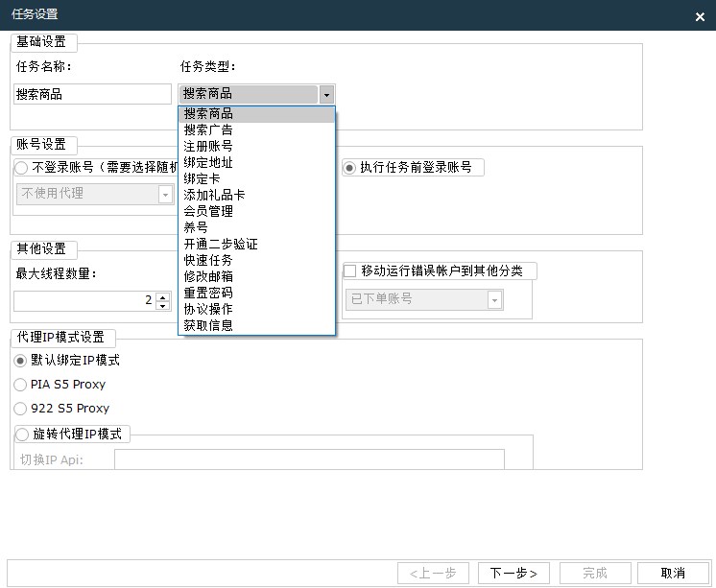
Task: Select 绑定卡 option in list
Action: coord(256,179)
